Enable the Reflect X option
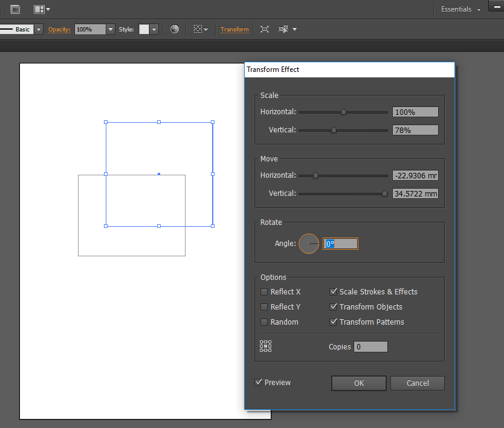 [264, 291]
